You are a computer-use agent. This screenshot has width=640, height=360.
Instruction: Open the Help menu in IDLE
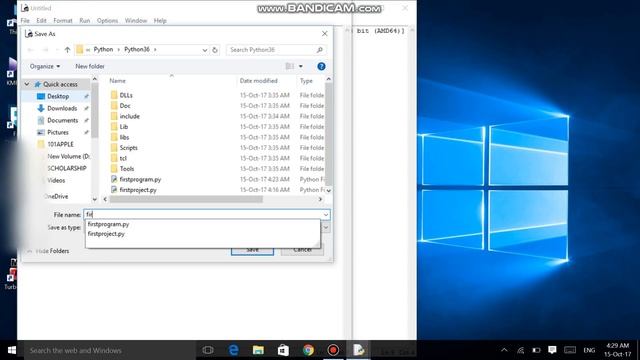pyautogui.click(x=160, y=20)
